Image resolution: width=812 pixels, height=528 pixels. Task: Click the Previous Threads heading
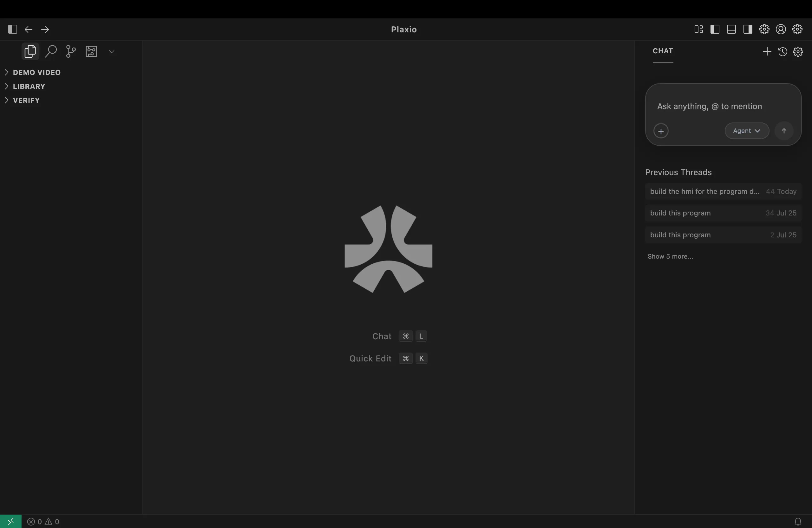[678, 172]
